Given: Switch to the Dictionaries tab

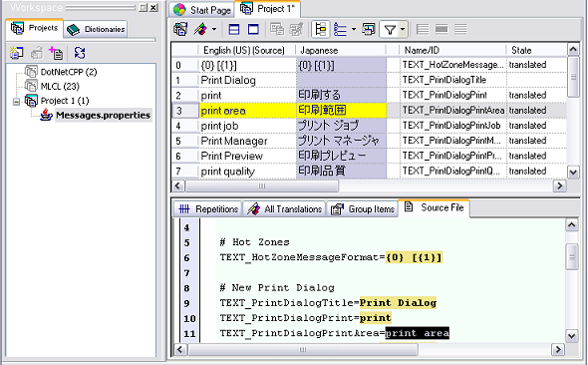Looking at the screenshot, I should (x=96, y=29).
